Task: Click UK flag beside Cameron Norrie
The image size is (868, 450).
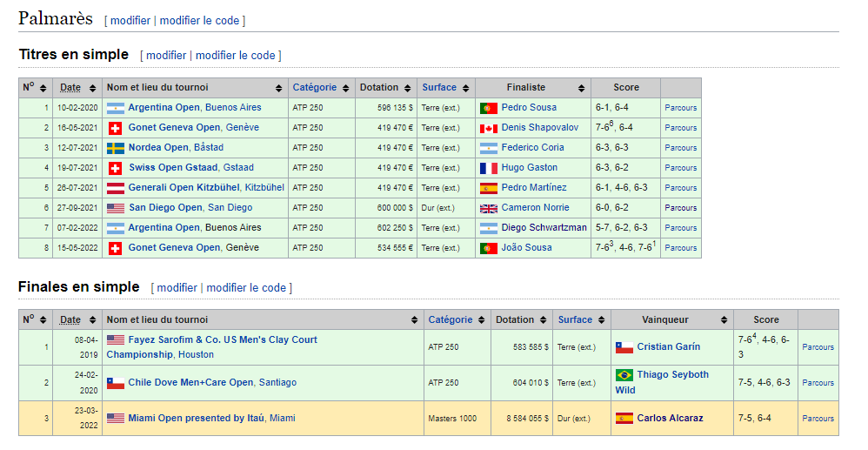Action: click(488, 208)
